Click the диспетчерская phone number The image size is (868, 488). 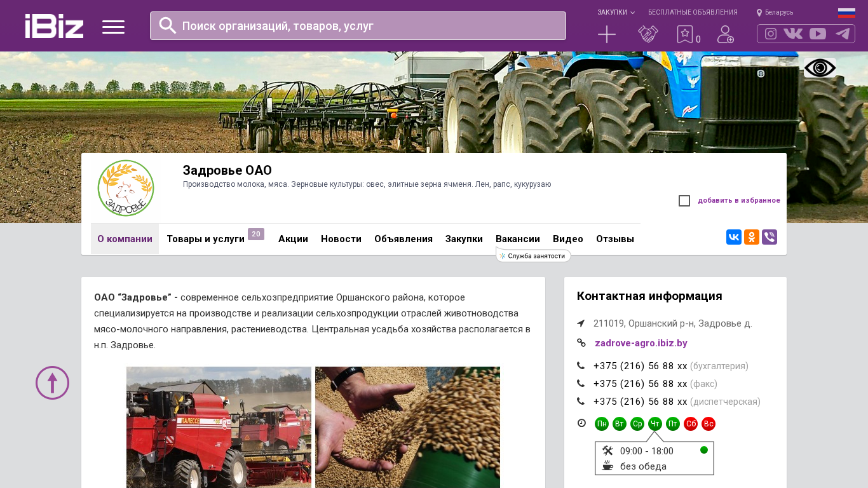click(641, 402)
